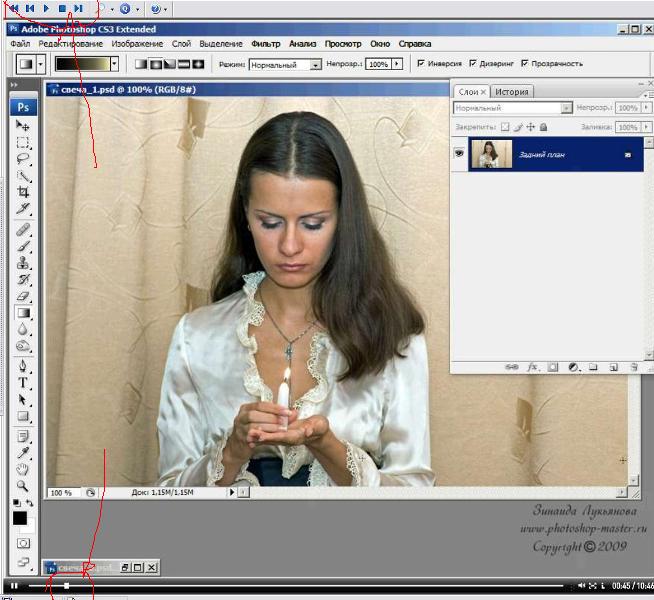
Task: Select the Eraser tool
Action: point(23,296)
